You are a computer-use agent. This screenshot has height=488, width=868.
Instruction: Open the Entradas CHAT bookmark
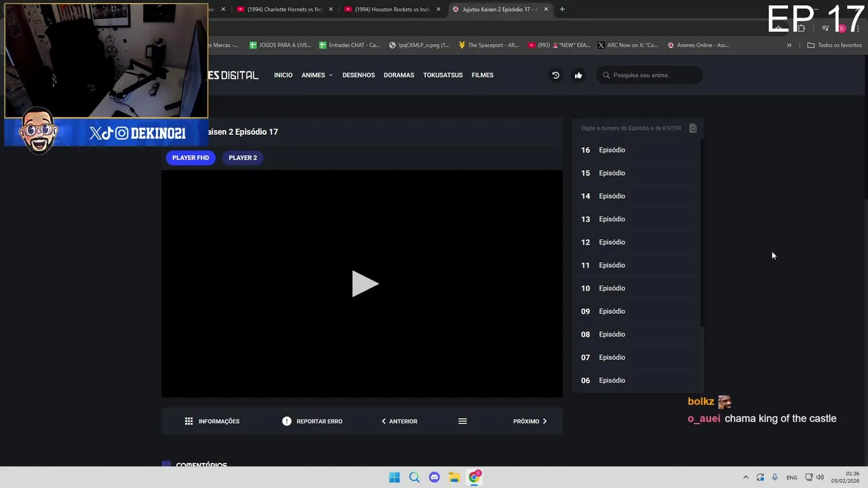[349, 45]
